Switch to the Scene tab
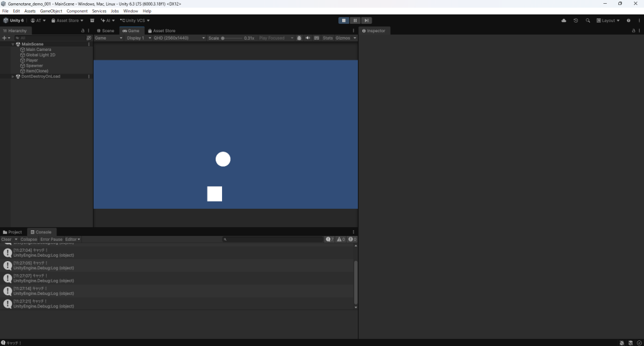The image size is (644, 346). click(x=106, y=31)
